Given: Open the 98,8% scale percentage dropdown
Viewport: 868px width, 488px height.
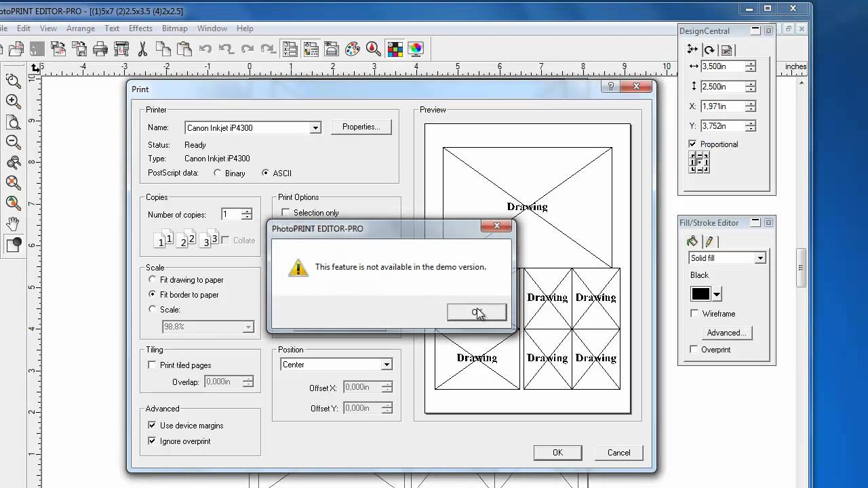Looking at the screenshot, I should 248,327.
